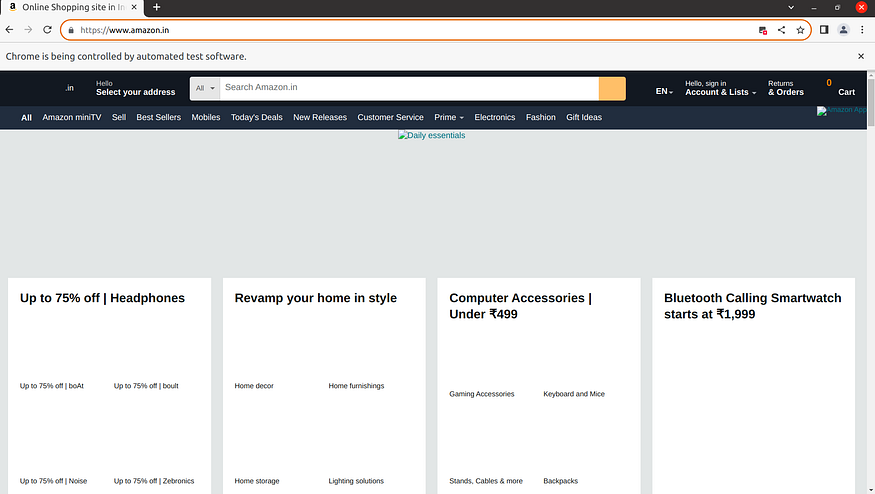The image size is (875, 494).
Task: Open the All hamburger menu
Action: click(x=26, y=118)
